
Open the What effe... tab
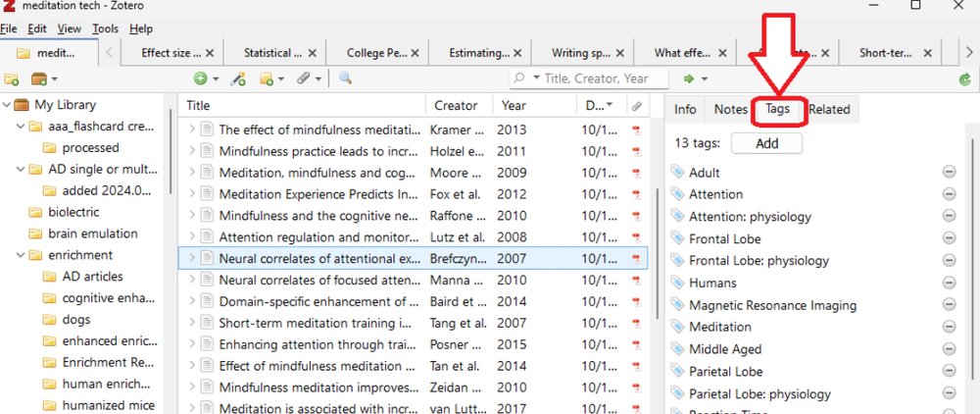684,53
